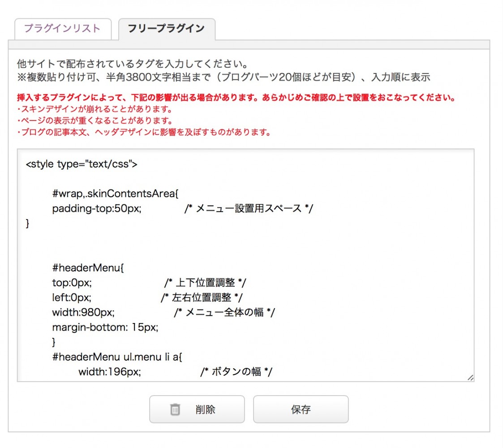Viewport: 503px width, 448px height.
Task: Click the textarea resize grip corner
Action: (471, 378)
